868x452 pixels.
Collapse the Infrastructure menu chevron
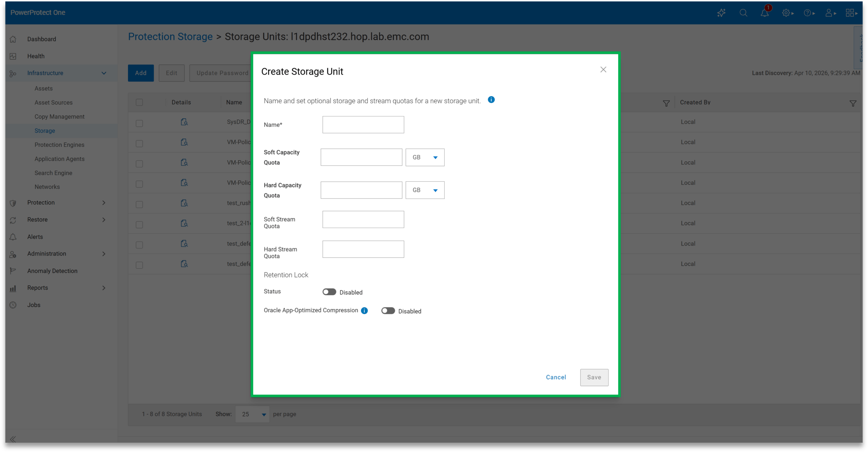click(104, 73)
